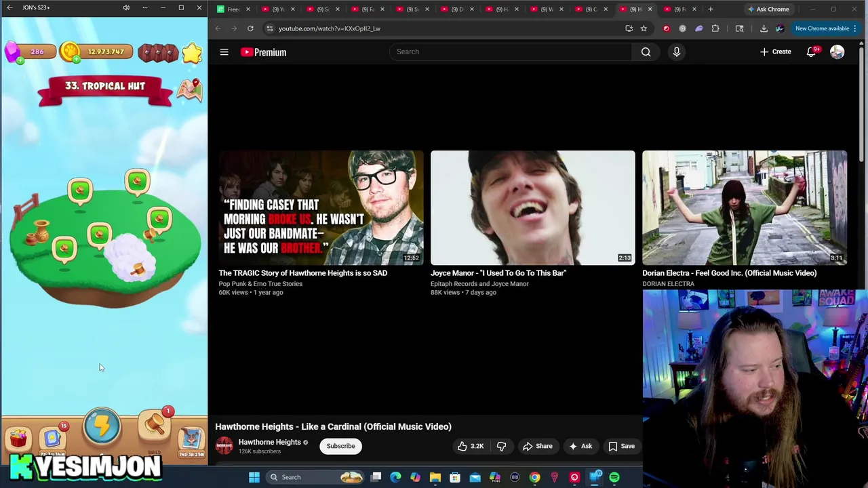Open the Dorian Electra video thumbnail

tap(745, 207)
